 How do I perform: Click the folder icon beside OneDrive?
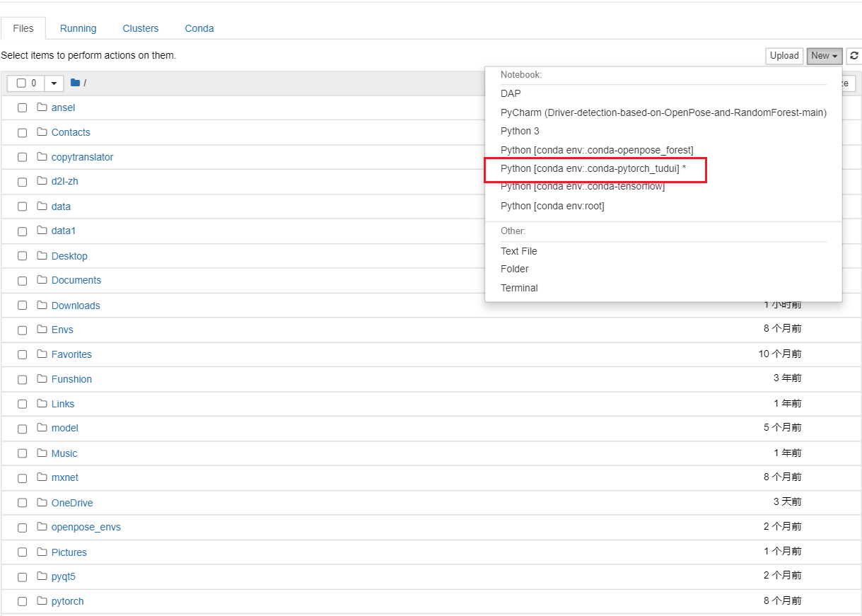coord(42,503)
